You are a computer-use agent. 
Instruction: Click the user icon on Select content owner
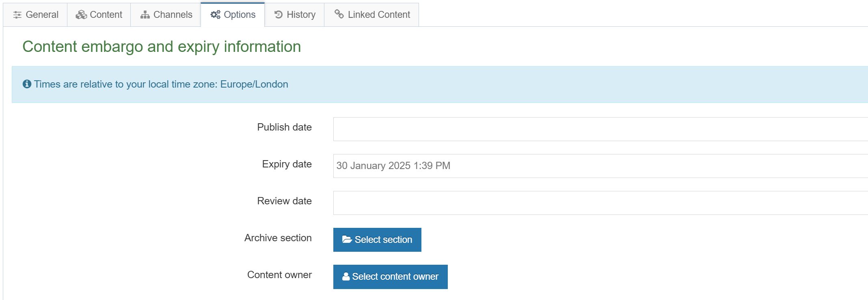(346, 276)
